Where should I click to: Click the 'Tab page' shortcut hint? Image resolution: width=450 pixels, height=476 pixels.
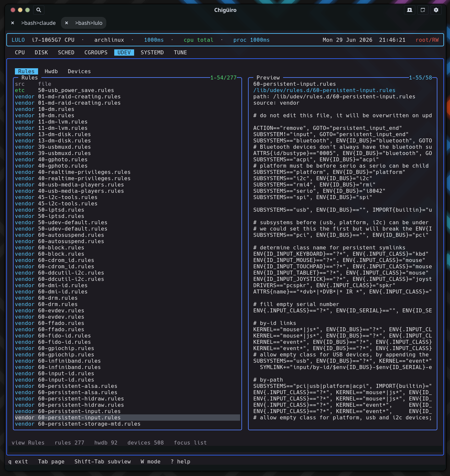pos(51,461)
